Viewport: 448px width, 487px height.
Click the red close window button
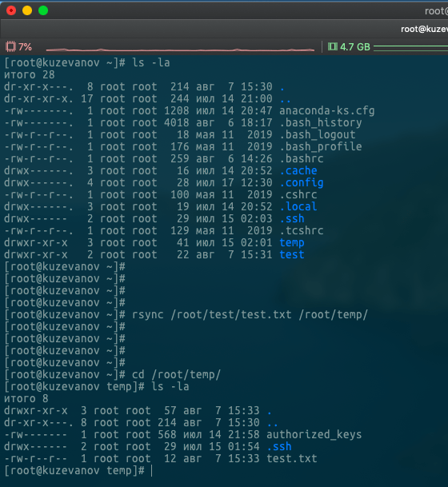pyautogui.click(x=11, y=10)
